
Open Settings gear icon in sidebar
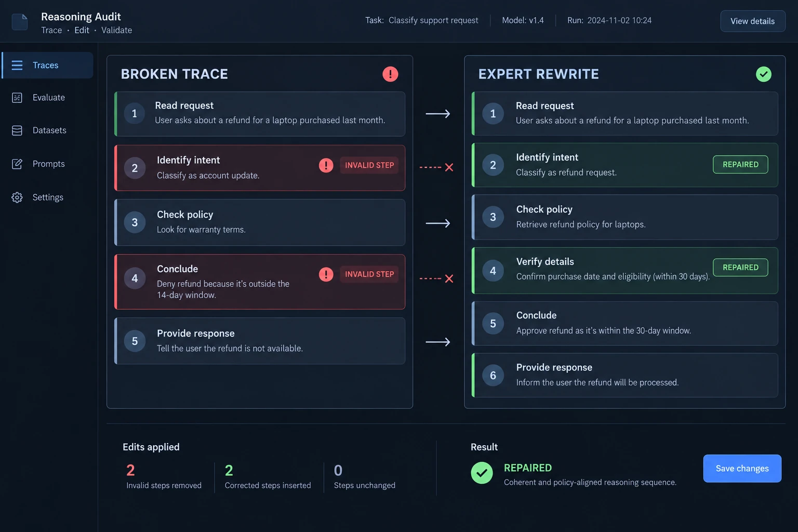17,197
